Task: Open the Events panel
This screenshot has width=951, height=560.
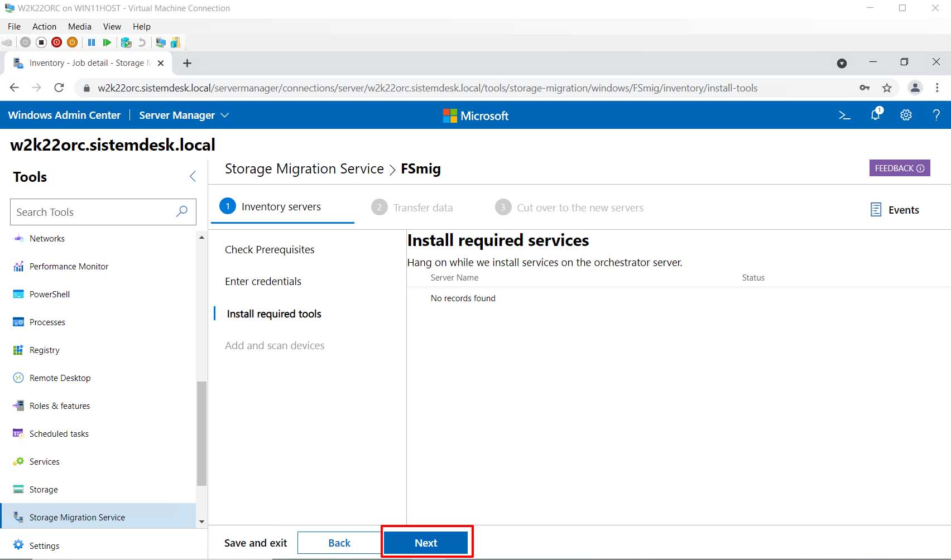Action: click(x=895, y=210)
